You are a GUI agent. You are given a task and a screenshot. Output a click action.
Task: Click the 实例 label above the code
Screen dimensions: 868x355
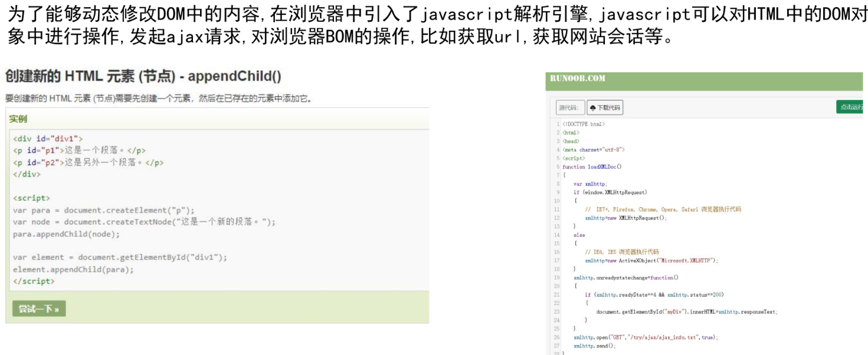(x=18, y=119)
